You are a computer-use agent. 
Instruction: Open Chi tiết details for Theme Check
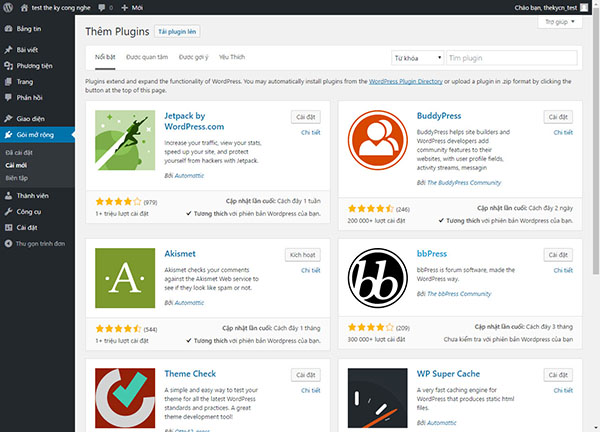(x=311, y=390)
